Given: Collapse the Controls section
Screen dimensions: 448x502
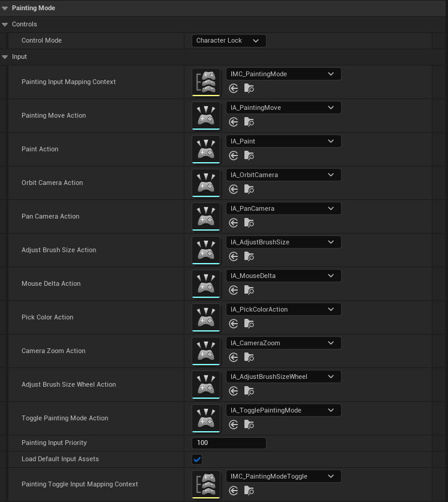Looking at the screenshot, I should (x=5, y=25).
